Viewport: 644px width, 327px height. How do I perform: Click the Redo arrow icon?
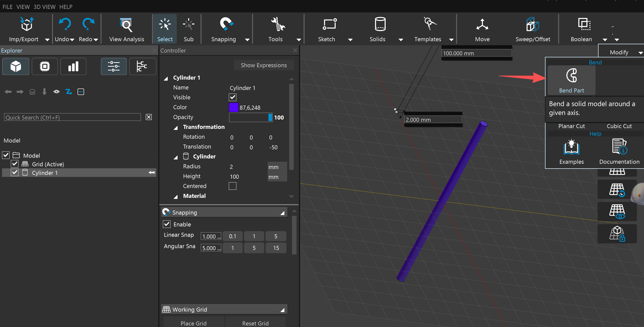[88, 25]
